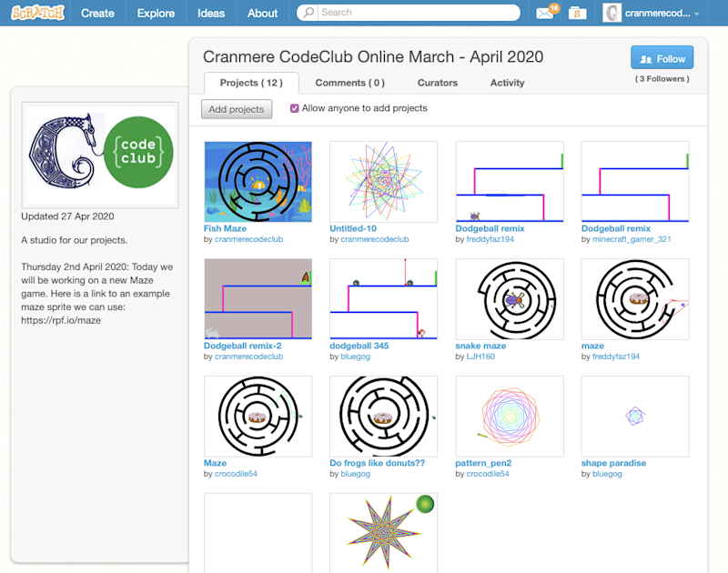Open the Fish Maze thumbnail
The width and height of the screenshot is (728, 573).
point(258,181)
